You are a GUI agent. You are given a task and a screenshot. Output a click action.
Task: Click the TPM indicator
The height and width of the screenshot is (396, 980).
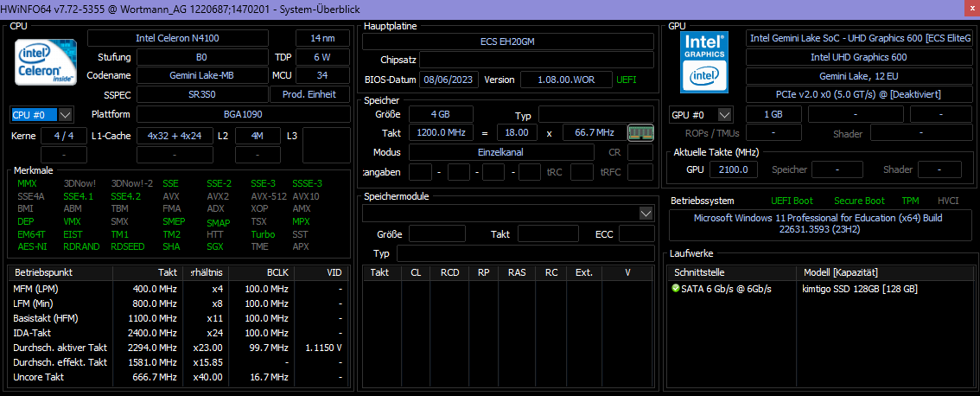910,201
